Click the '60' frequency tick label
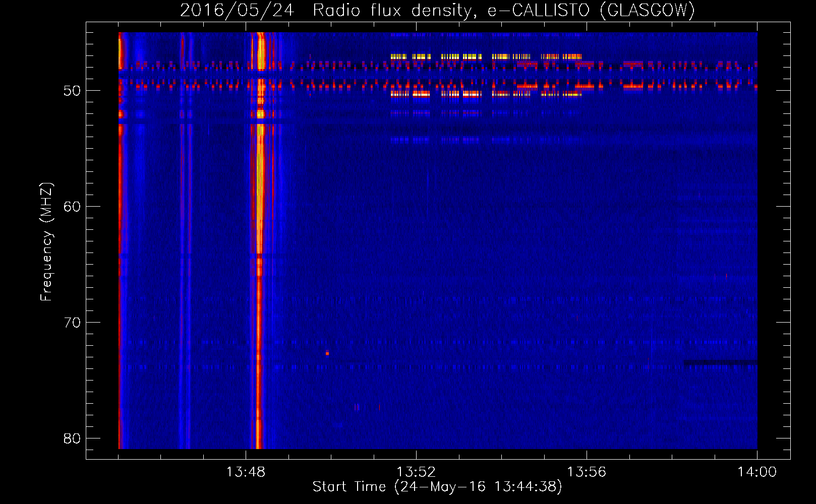This screenshot has height=504, width=816. (x=72, y=207)
